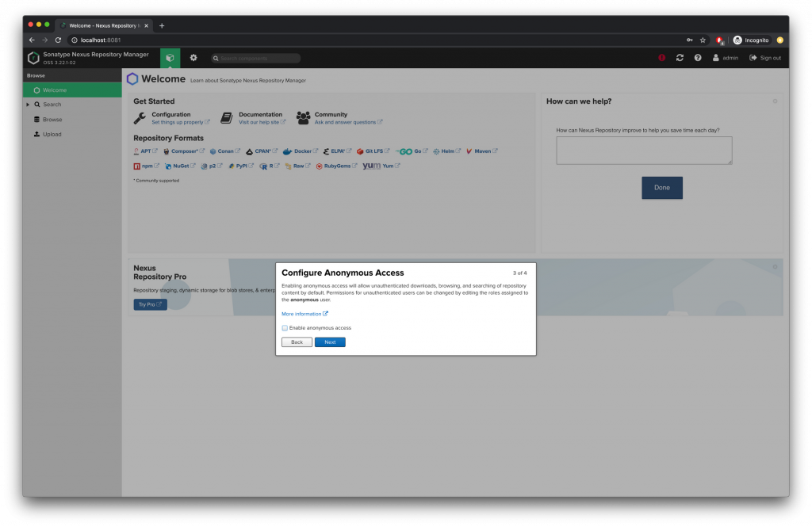Click the Git LFS format link
This screenshot has width=812, height=527.
click(x=373, y=151)
